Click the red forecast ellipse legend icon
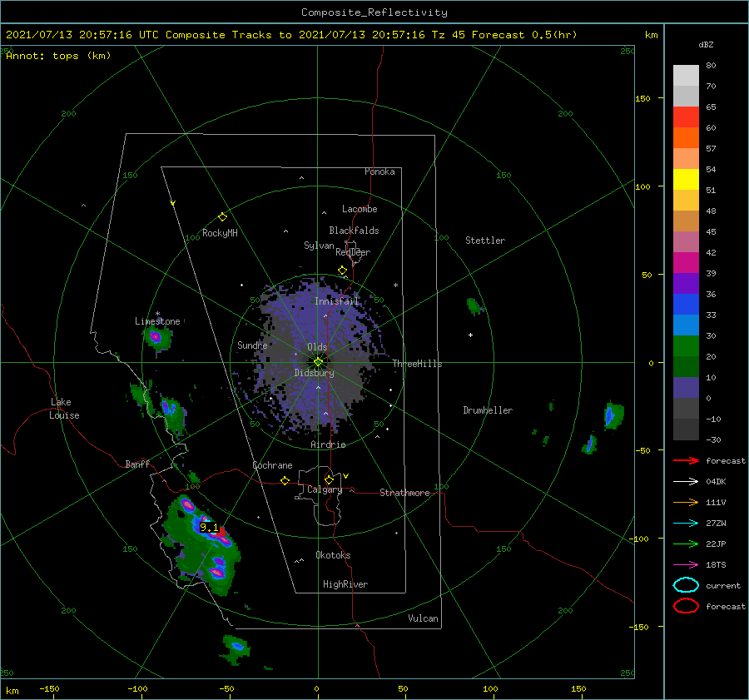This screenshot has width=749, height=700. (686, 606)
